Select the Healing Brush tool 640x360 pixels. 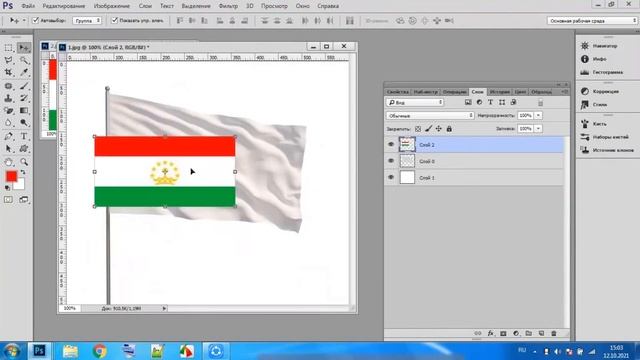point(9,86)
